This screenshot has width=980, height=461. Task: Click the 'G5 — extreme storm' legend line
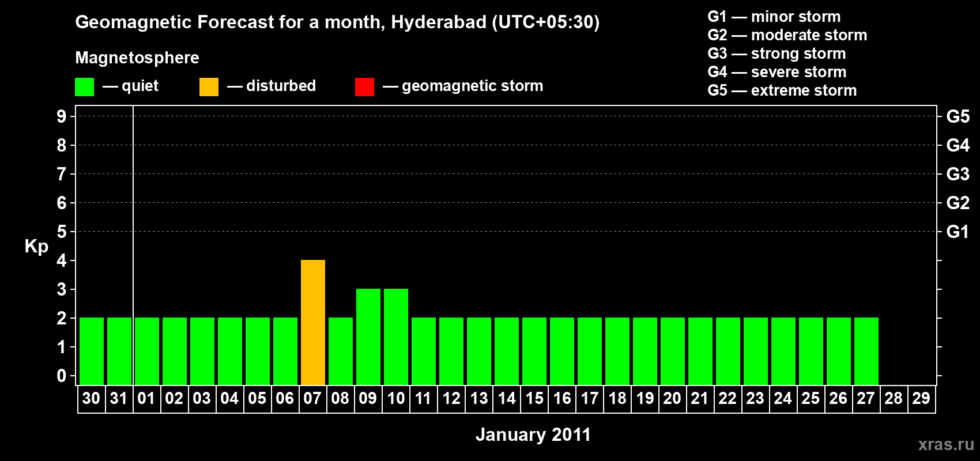pyautogui.click(x=782, y=90)
